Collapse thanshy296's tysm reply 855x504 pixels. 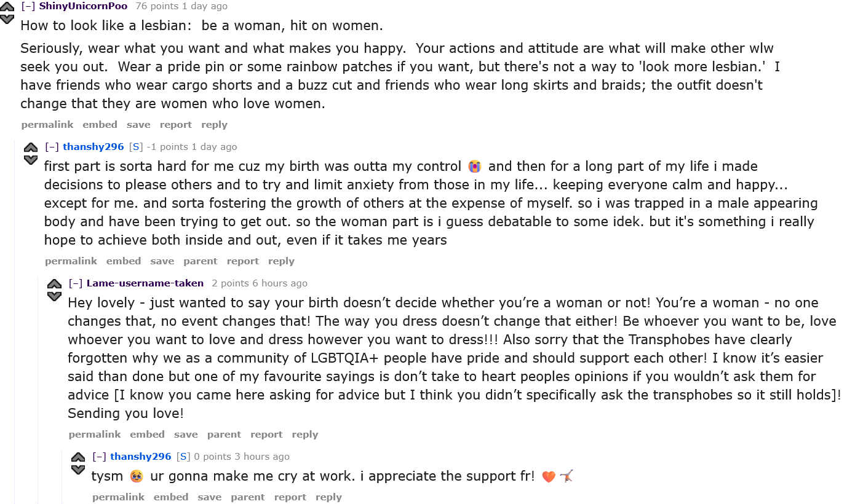tap(100, 457)
